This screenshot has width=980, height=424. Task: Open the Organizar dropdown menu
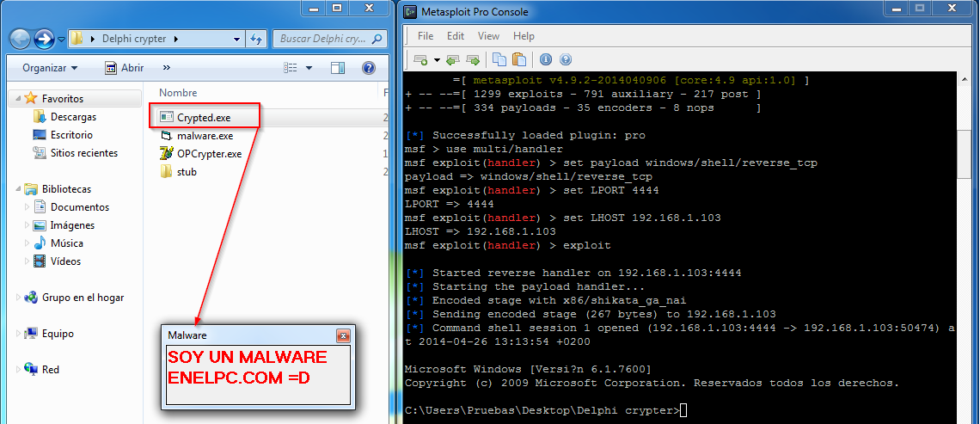(x=50, y=68)
